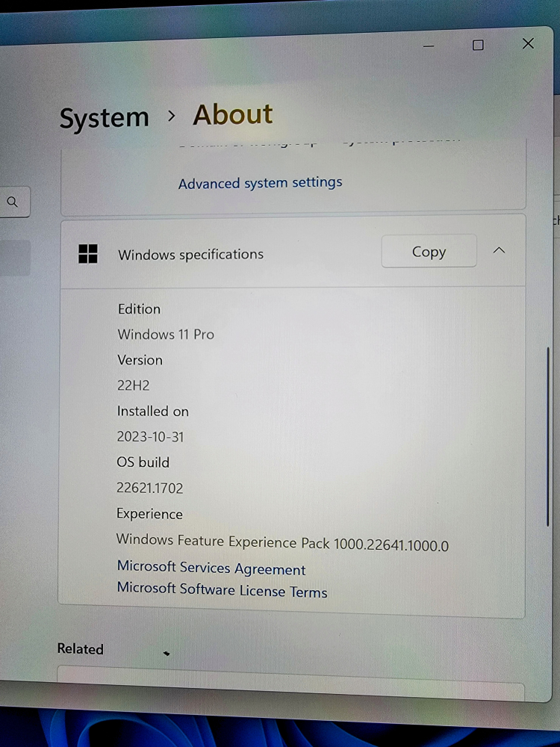Click the "Experience" label
Screen dimensions: 560x747
pos(149,514)
